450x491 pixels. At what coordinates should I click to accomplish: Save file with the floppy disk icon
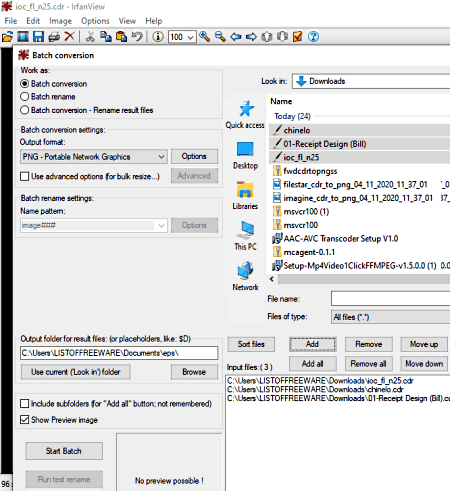(x=38, y=37)
